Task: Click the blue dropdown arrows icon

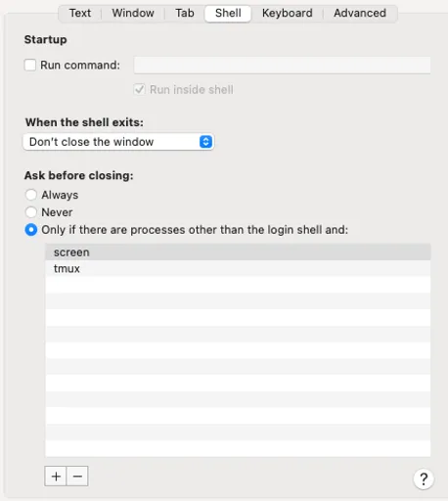Action: pyautogui.click(x=205, y=142)
